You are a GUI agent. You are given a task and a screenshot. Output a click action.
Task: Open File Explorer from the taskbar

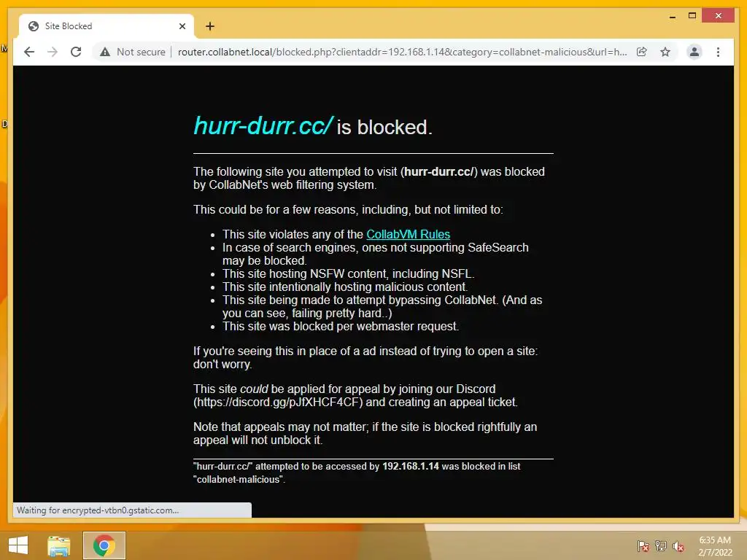59,545
